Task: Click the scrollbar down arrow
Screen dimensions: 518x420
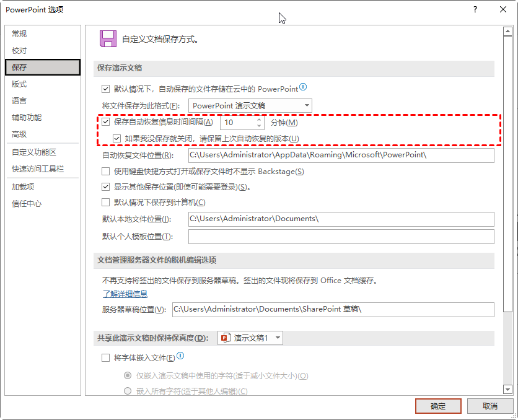Action: (507, 389)
